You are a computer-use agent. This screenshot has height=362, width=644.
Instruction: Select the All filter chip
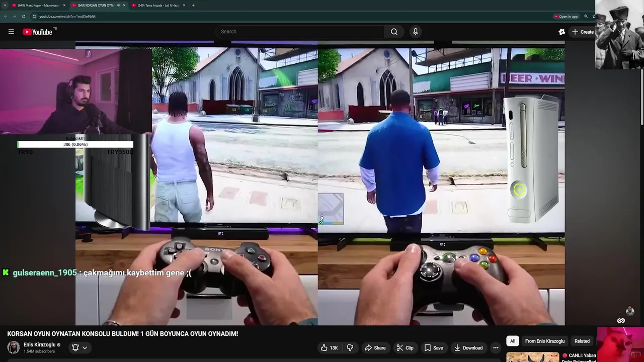[x=513, y=341]
